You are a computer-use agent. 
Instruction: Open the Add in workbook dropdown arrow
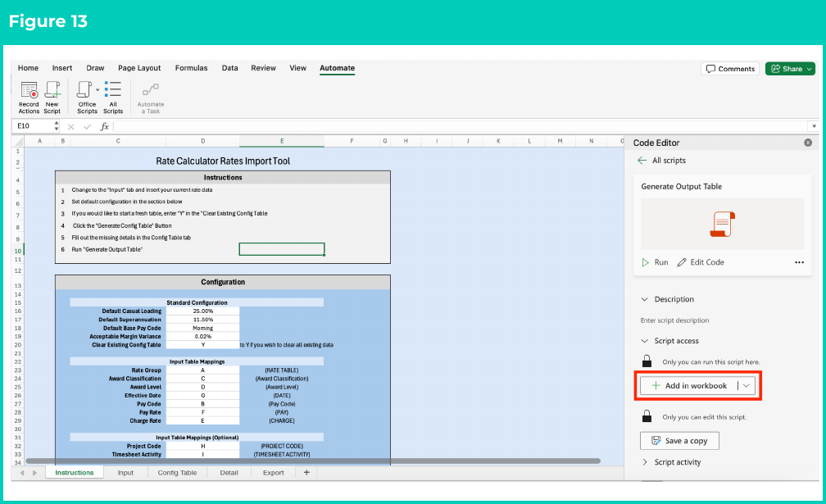(x=747, y=385)
